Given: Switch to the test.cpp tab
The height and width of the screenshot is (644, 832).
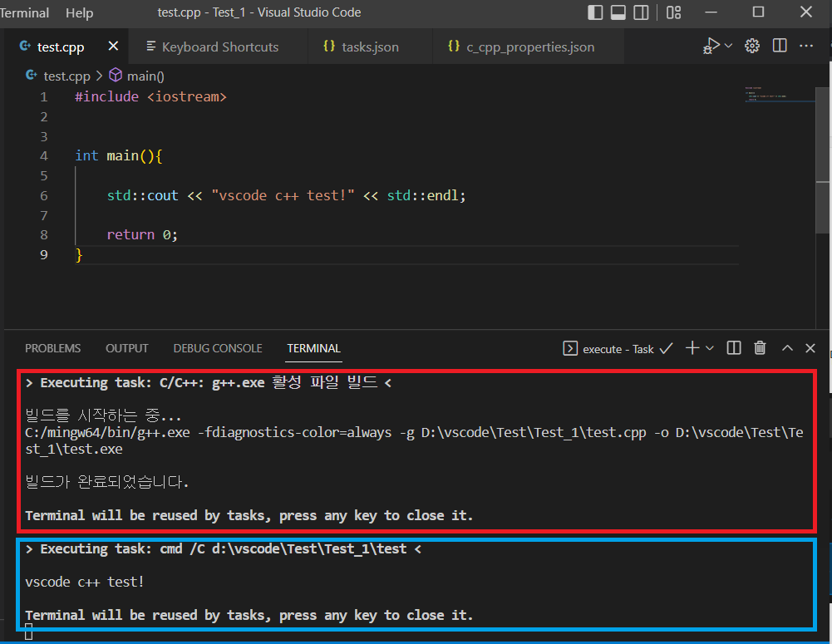Looking at the screenshot, I should coord(60,47).
